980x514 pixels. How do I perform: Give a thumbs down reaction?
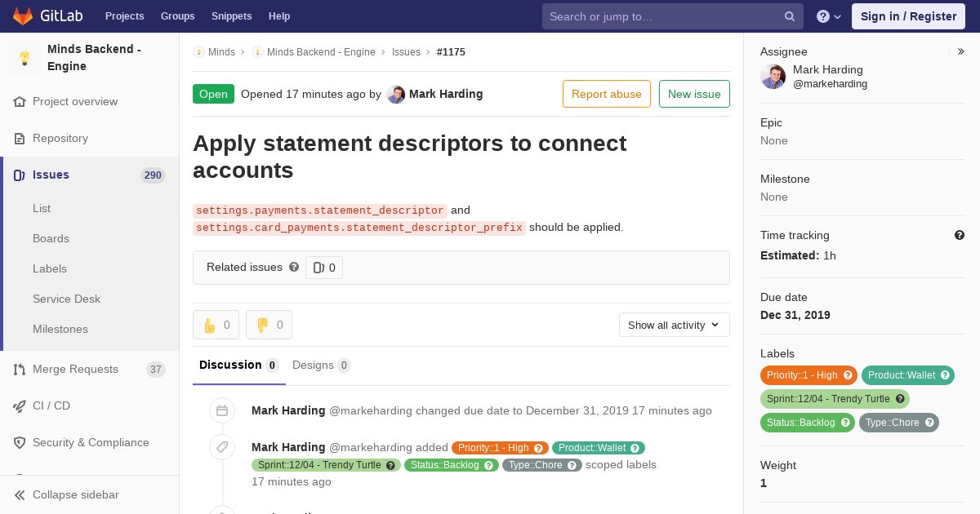(269, 325)
